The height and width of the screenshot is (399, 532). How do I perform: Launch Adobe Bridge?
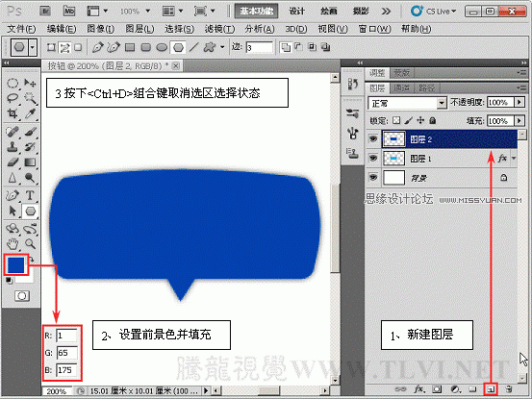(45, 12)
